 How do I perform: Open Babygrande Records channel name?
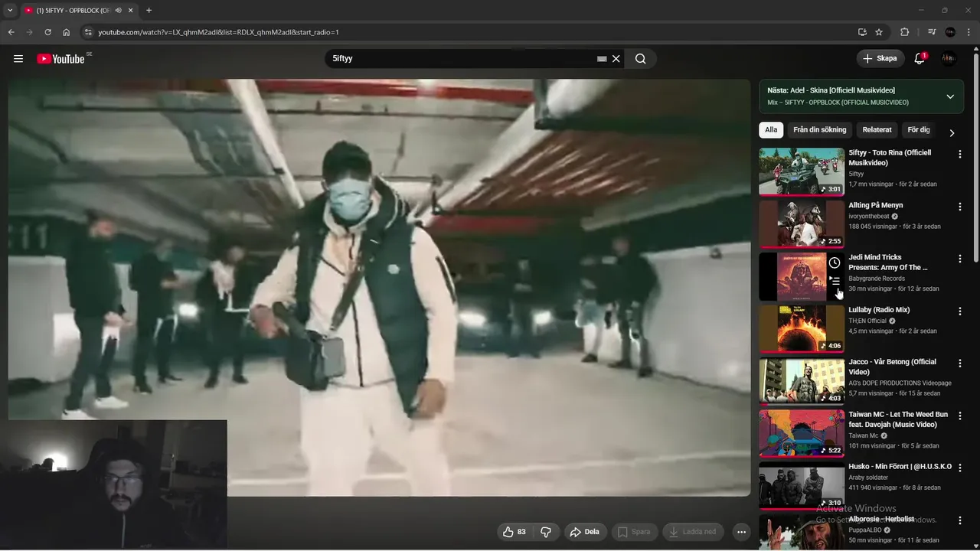(x=877, y=279)
